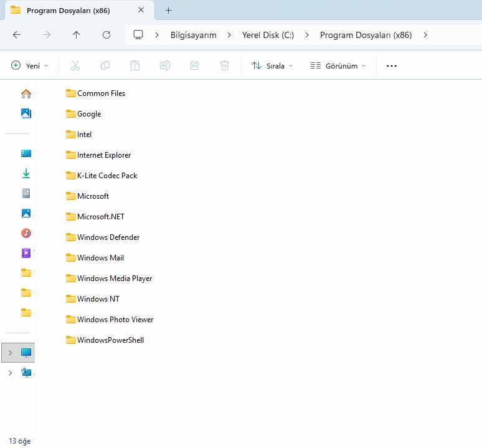Click the Cut scissors icon
482x448 pixels.
tap(75, 65)
